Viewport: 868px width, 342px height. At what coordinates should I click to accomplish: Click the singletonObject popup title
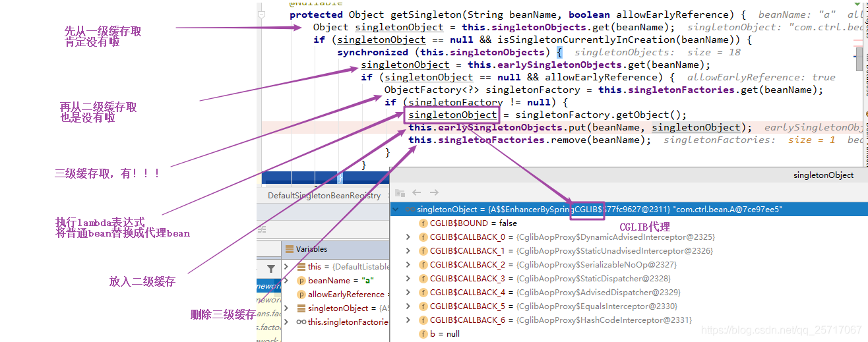pyautogui.click(x=823, y=175)
